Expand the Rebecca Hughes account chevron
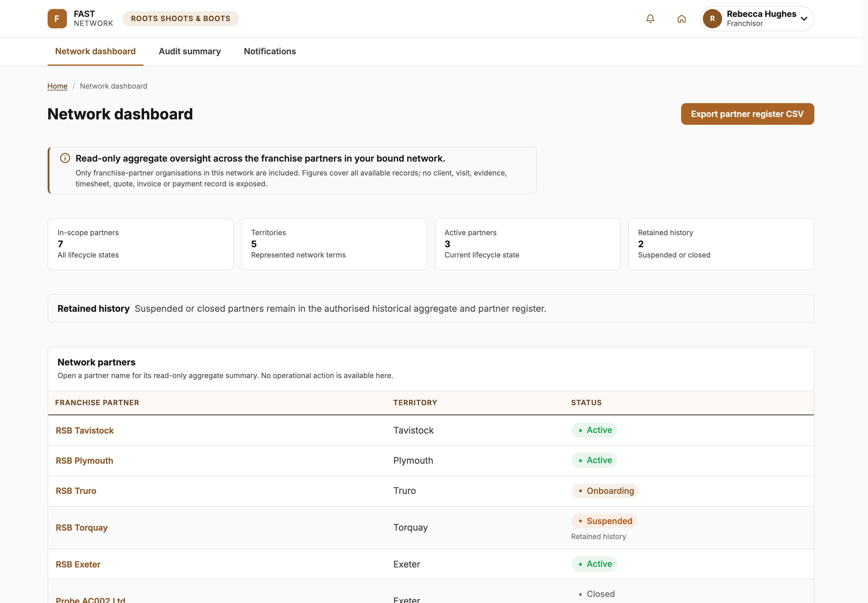Viewport: 868px width, 603px height. [804, 18]
